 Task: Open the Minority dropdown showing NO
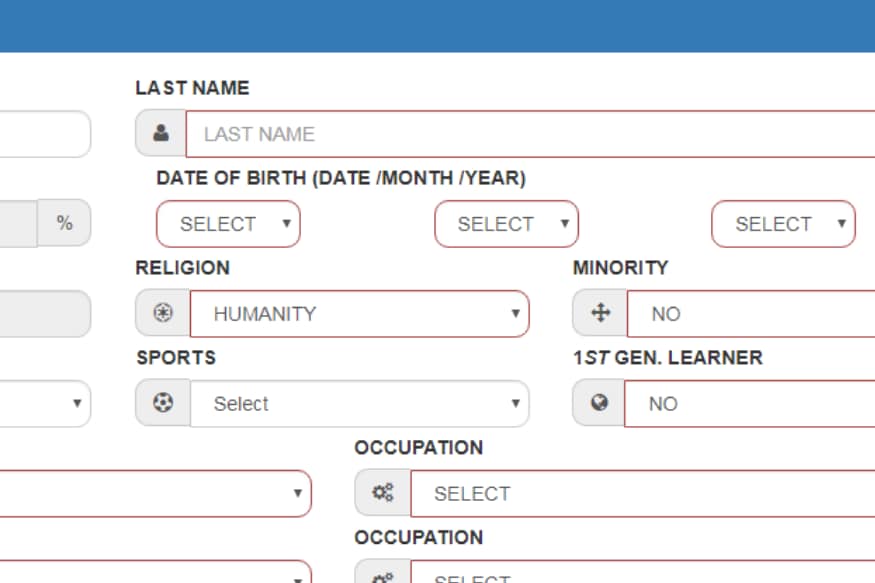(x=751, y=314)
